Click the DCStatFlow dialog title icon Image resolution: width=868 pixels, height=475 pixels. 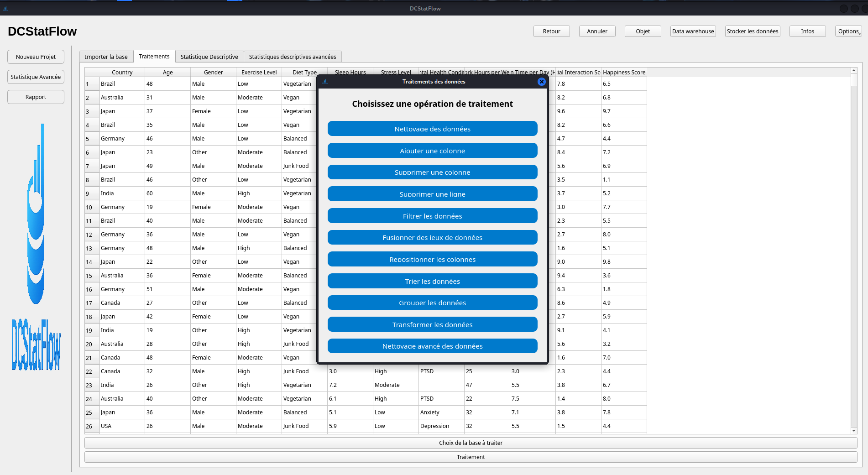coord(325,82)
